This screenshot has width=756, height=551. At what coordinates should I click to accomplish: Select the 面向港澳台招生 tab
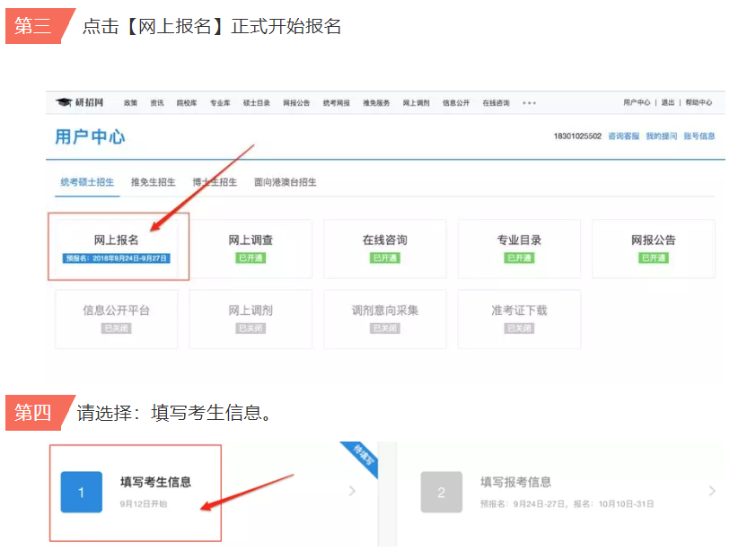pyautogui.click(x=285, y=182)
